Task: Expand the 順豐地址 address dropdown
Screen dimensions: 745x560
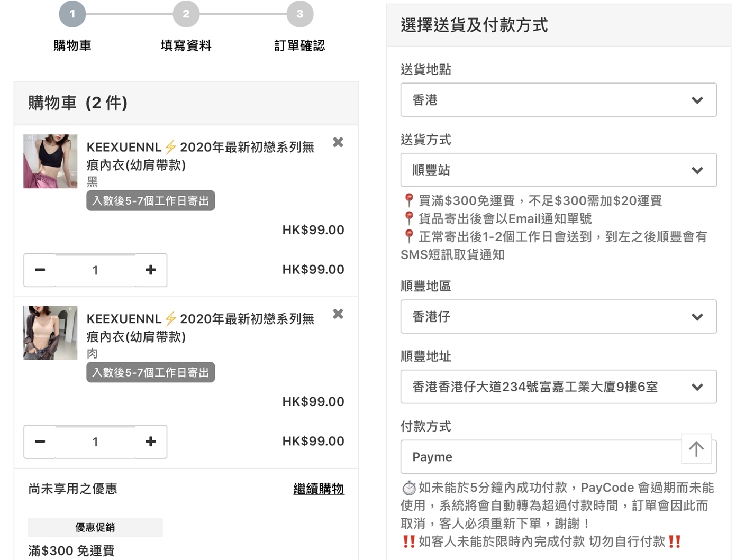Action: click(558, 387)
